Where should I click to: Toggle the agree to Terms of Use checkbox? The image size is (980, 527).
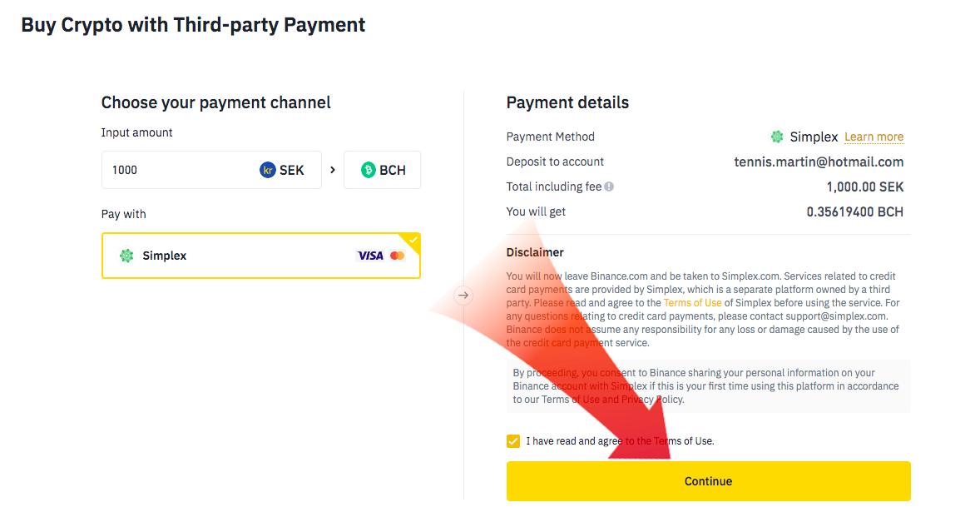(513, 440)
